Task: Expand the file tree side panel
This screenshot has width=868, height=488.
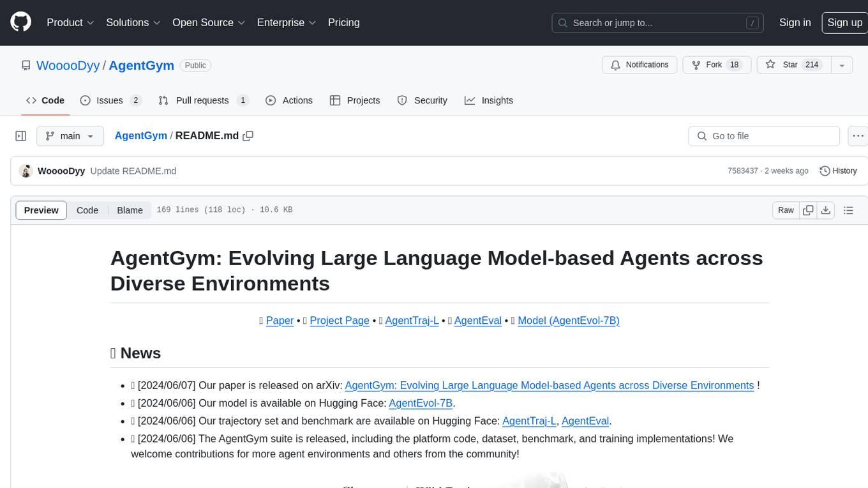Action: pos(20,136)
